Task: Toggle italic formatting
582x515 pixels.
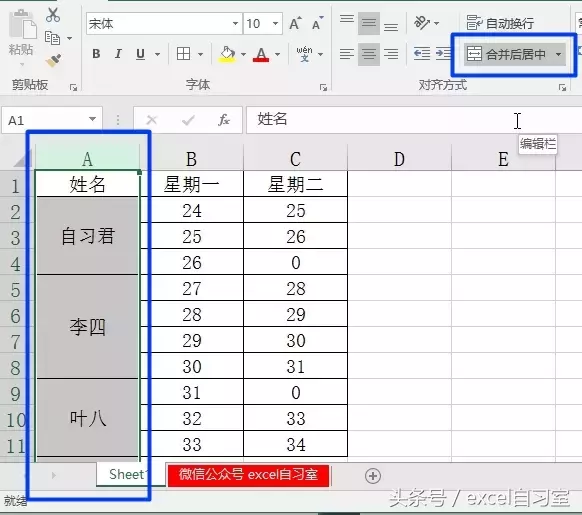Action: point(118,54)
